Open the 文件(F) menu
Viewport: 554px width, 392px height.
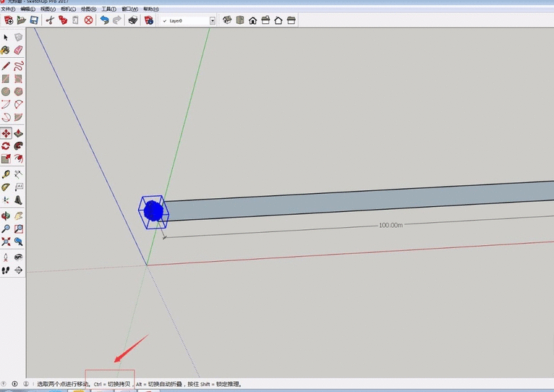click(8, 9)
